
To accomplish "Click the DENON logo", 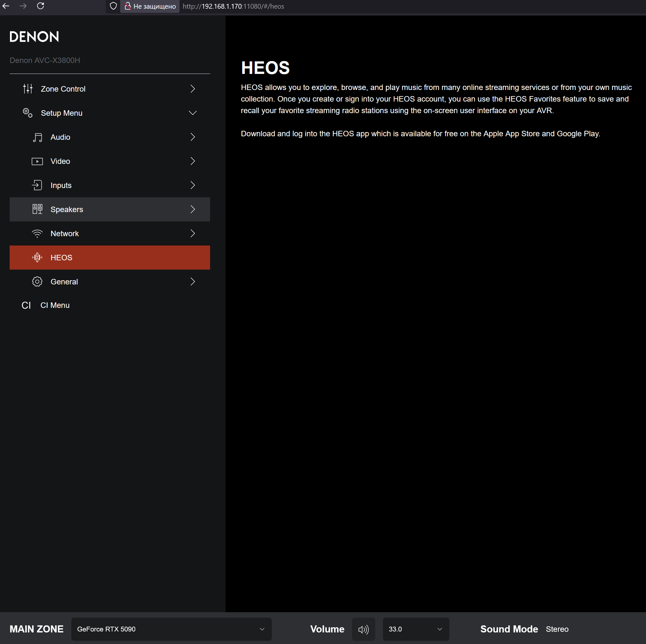I will tap(34, 37).
